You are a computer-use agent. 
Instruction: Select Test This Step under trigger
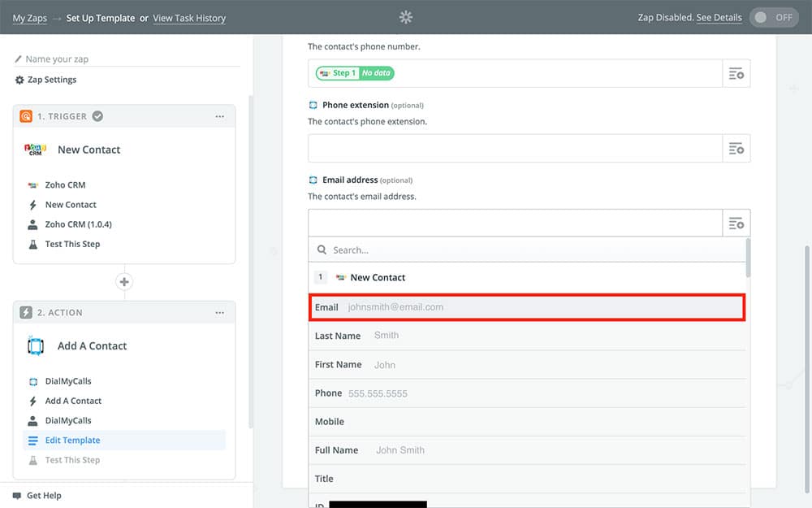pos(72,244)
